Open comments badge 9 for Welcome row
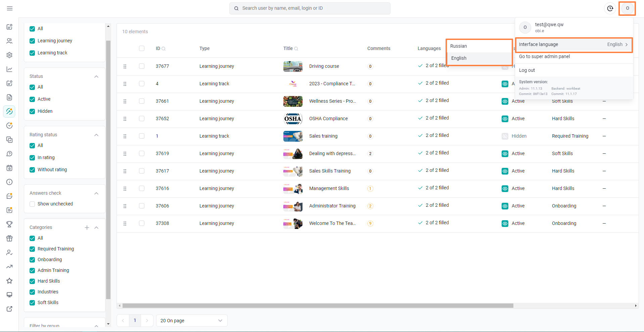The width and height of the screenshot is (644, 332). (x=370, y=224)
